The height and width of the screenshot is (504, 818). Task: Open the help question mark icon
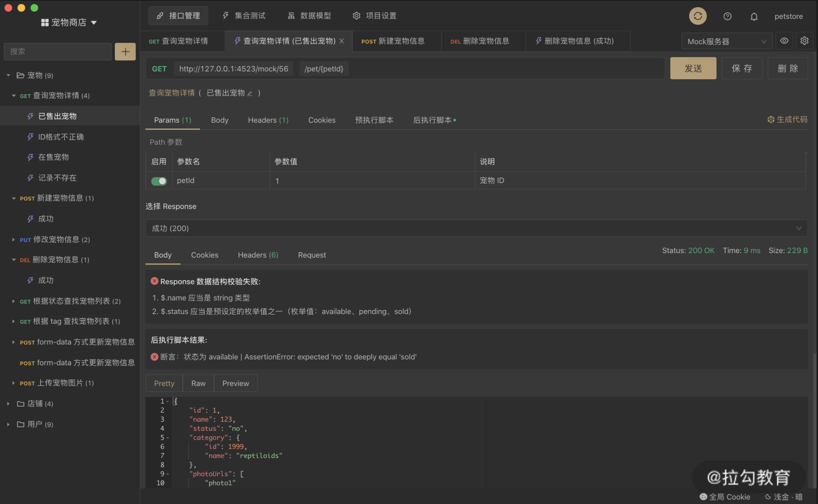coord(727,16)
